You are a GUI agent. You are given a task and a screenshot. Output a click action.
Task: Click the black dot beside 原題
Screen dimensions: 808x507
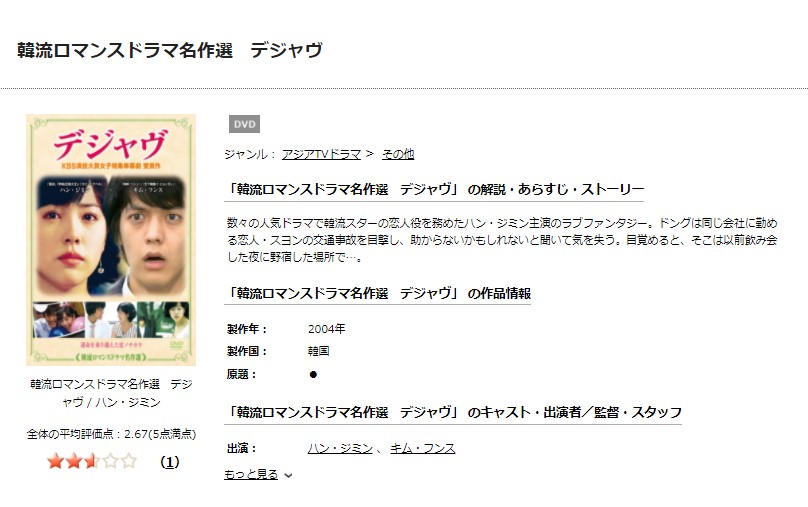[x=313, y=375]
